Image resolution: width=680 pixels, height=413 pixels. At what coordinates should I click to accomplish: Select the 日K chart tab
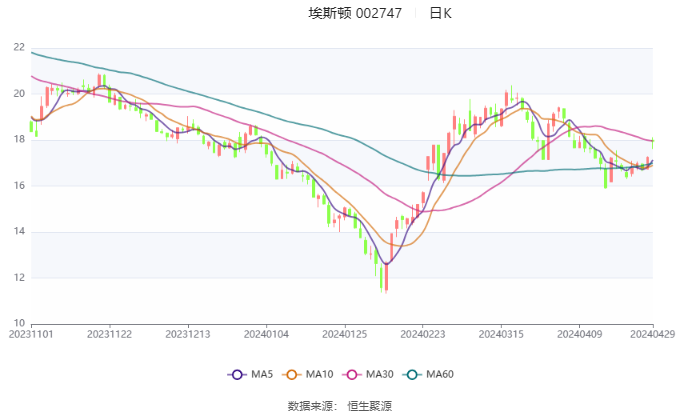(x=440, y=14)
